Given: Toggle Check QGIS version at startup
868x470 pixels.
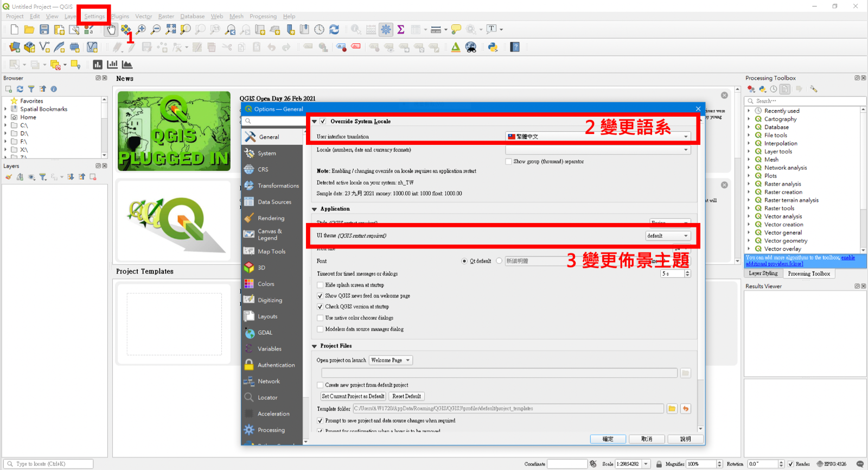Looking at the screenshot, I should coord(320,307).
